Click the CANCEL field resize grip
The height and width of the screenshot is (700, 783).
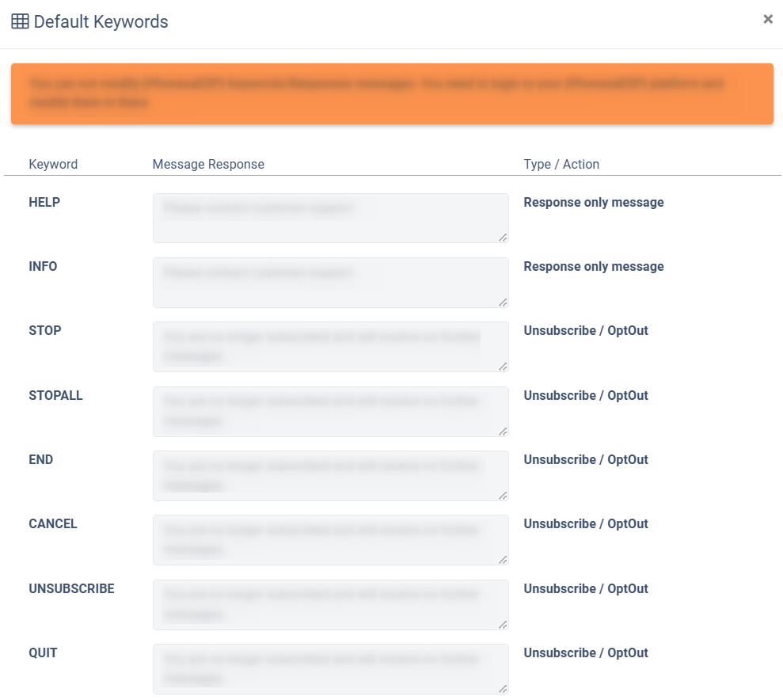[x=503, y=559]
